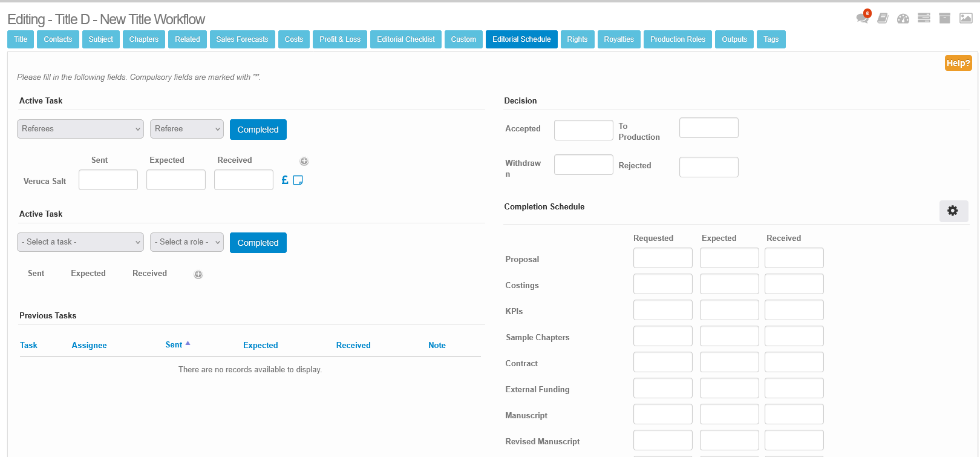
Task: Click the Contract Expected field
Action: [730, 362]
